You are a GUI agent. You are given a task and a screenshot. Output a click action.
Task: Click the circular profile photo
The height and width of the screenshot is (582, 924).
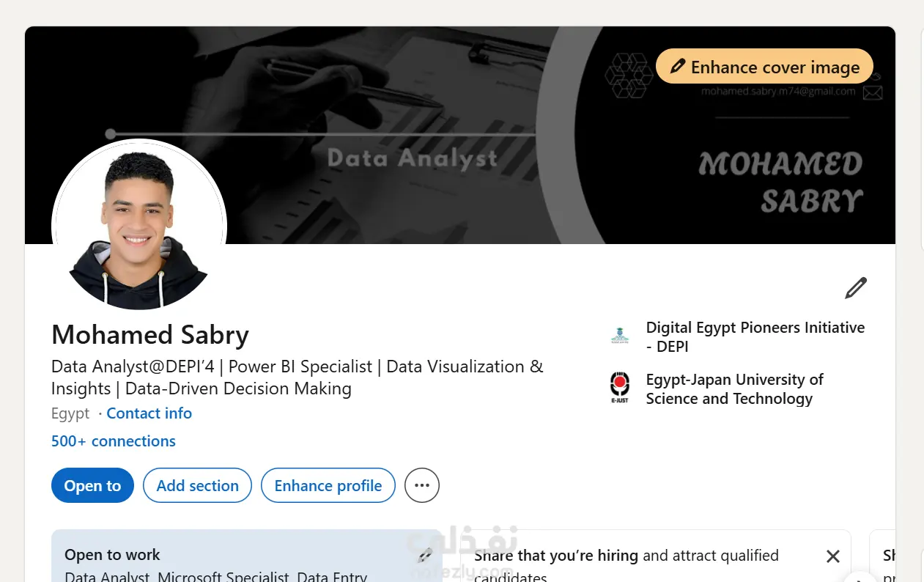click(x=139, y=224)
